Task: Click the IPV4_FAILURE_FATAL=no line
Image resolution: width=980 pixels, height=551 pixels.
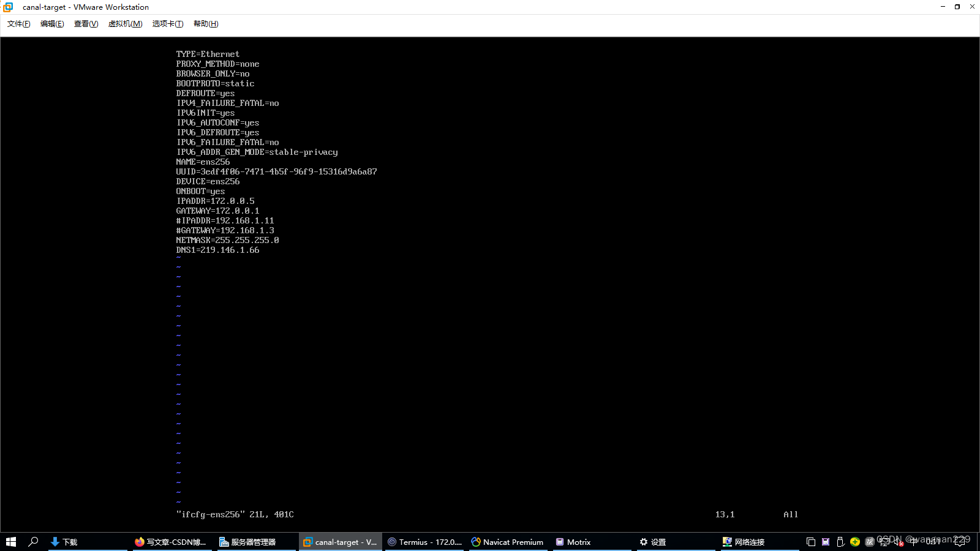Action: point(227,103)
